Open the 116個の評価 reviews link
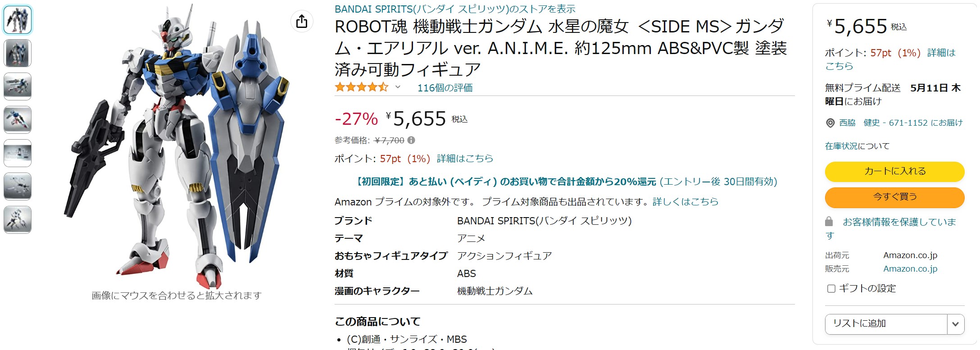This screenshot has width=980, height=350. (445, 88)
